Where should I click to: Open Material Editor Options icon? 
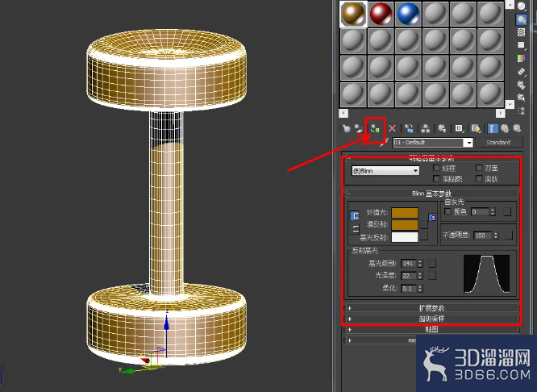(521, 85)
